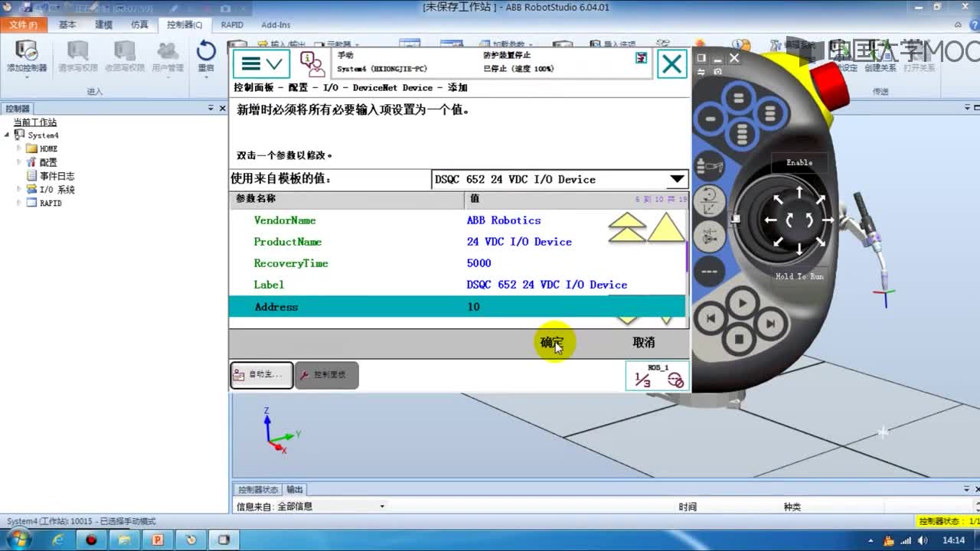
Task: Click the joystick left arrow
Action: click(x=771, y=220)
